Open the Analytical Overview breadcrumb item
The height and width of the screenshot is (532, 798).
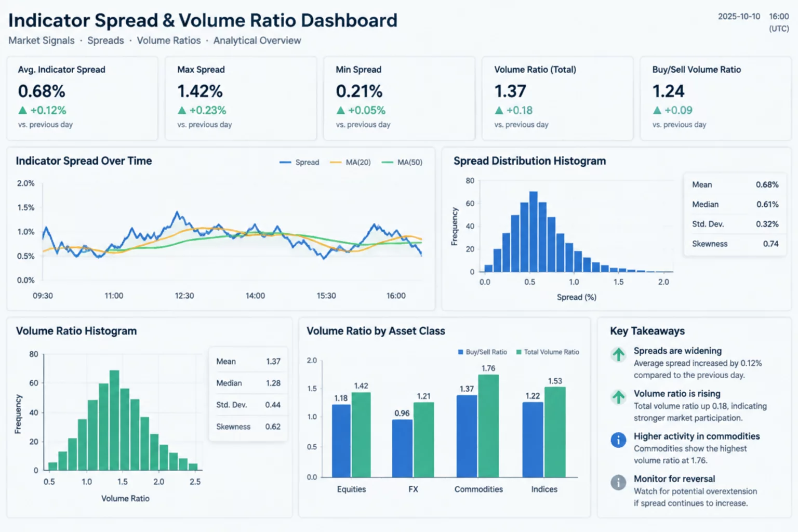[x=257, y=41]
